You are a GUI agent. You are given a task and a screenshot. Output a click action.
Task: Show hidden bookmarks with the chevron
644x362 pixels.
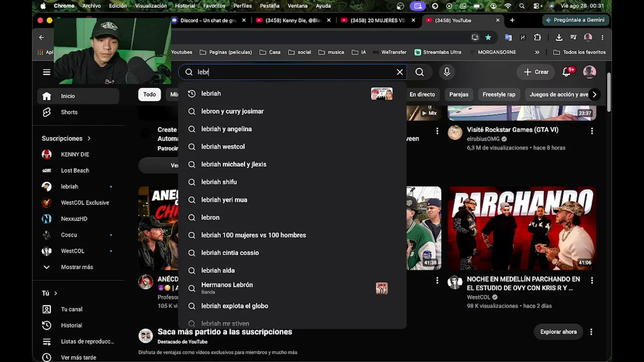pyautogui.click(x=537, y=52)
